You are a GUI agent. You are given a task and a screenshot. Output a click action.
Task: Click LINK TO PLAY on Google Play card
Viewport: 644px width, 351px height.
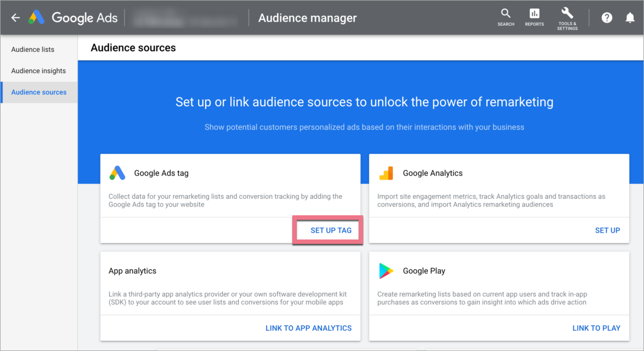(x=596, y=328)
